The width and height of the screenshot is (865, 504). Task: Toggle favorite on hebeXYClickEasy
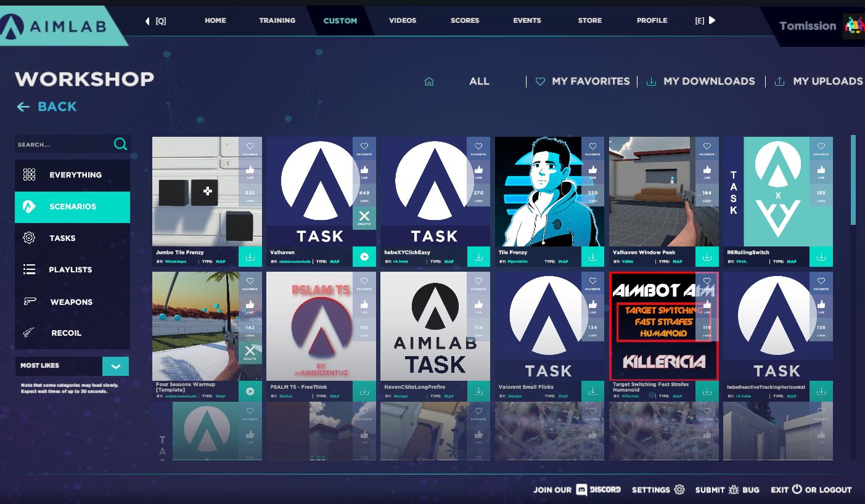coord(478,148)
